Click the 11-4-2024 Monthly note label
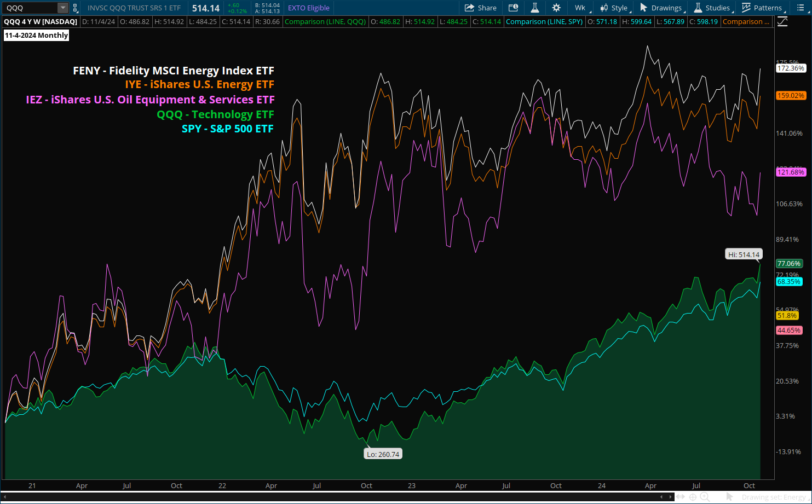The image size is (812, 504). tap(37, 35)
